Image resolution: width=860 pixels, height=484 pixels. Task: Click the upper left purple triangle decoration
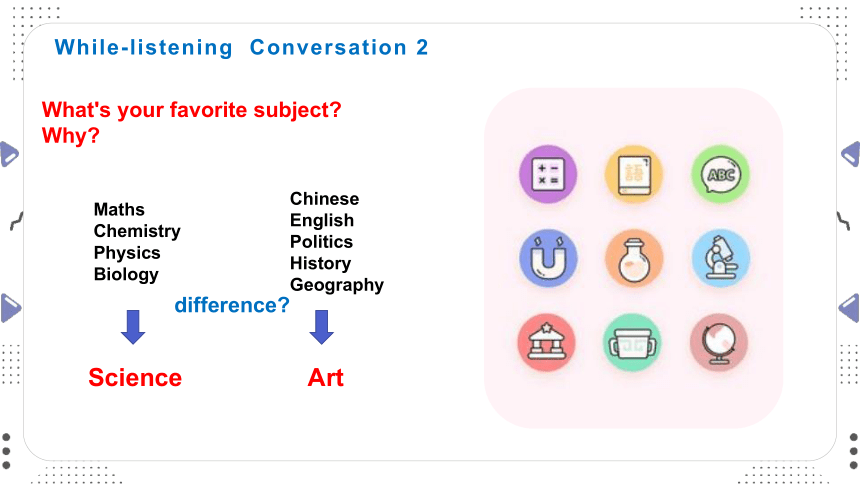tap(9, 154)
